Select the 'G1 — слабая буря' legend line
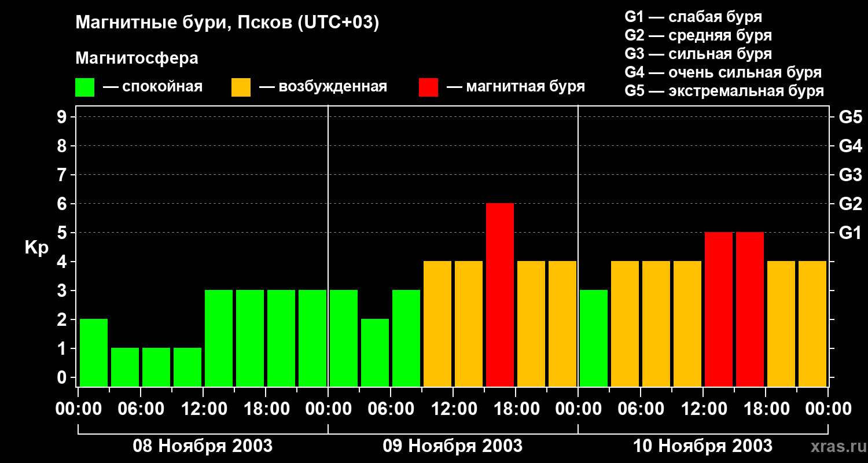 693,17
